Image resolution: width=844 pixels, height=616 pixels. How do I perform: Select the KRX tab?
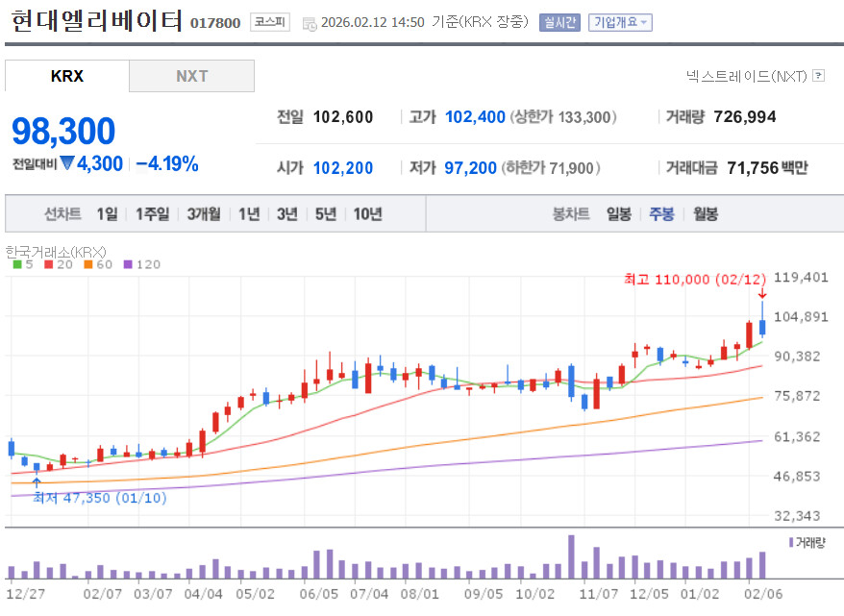click(x=67, y=76)
